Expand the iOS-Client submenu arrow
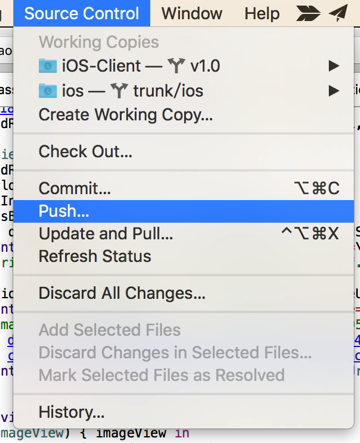360x443 pixels. coord(334,66)
